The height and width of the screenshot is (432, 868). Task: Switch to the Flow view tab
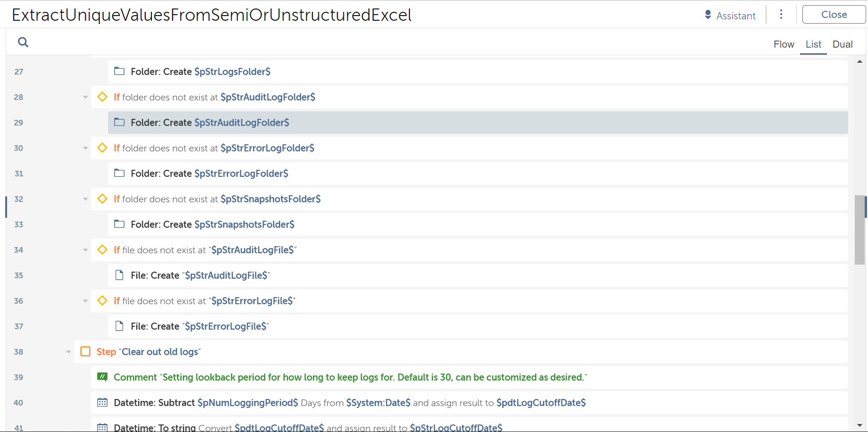pos(784,44)
